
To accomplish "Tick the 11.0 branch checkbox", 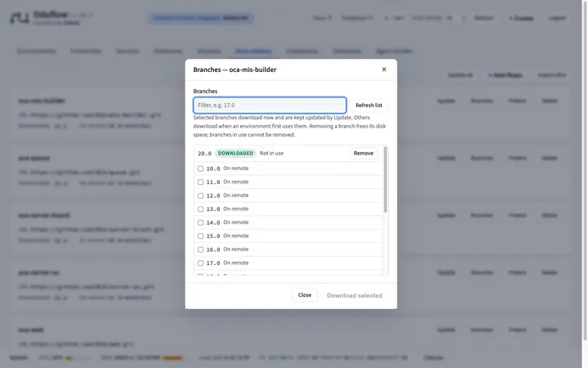I will point(201,182).
